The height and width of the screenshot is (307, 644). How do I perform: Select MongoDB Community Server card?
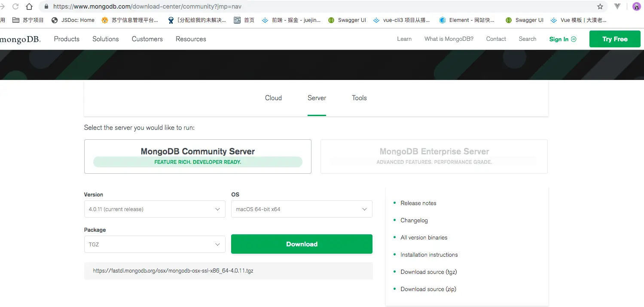[x=198, y=157]
